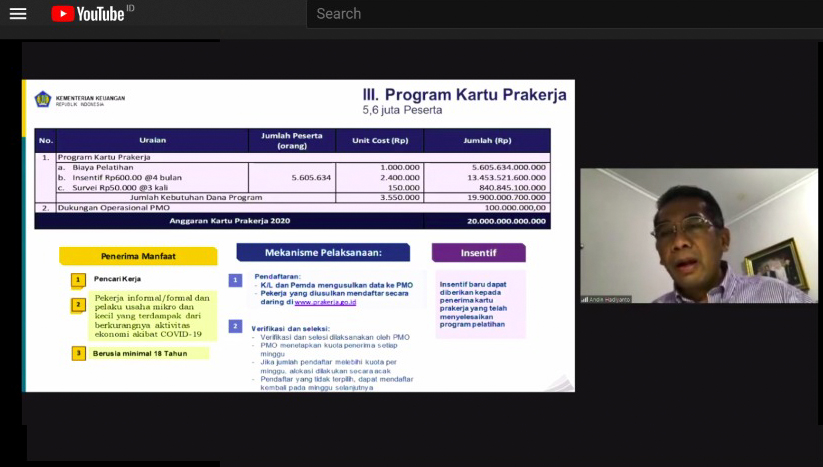Click numbered badge 3 beside 'Berusia minimal 18 Tahun'

click(78, 353)
